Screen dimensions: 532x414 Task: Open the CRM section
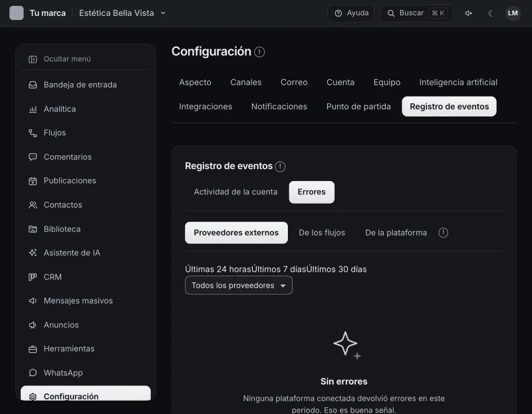click(x=86, y=277)
